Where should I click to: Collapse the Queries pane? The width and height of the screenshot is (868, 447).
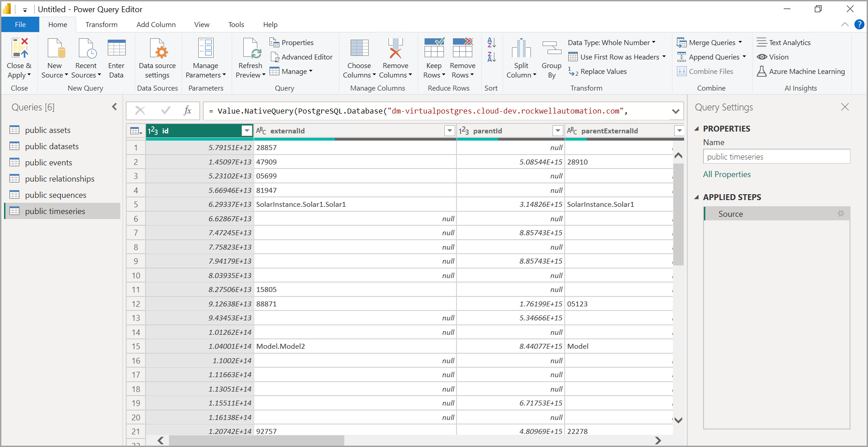click(114, 107)
